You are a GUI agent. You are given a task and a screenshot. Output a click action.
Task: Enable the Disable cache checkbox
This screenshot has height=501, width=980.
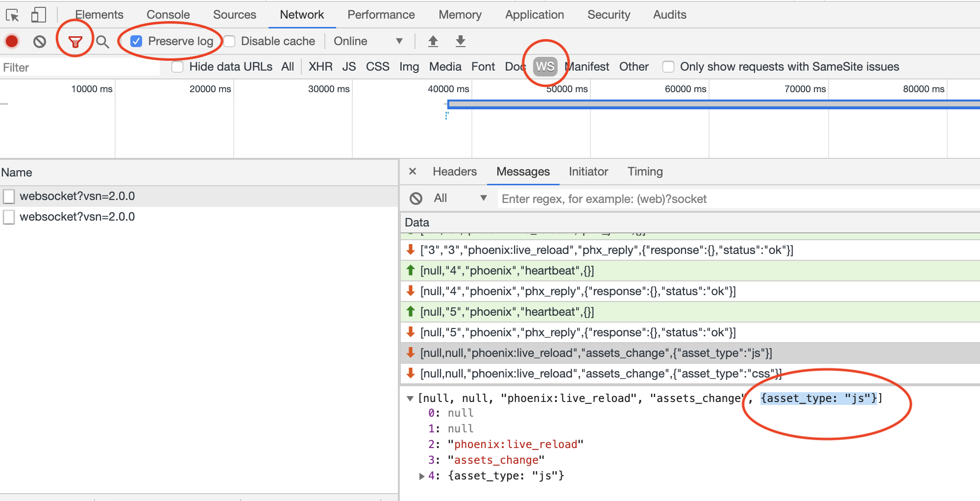click(x=230, y=41)
